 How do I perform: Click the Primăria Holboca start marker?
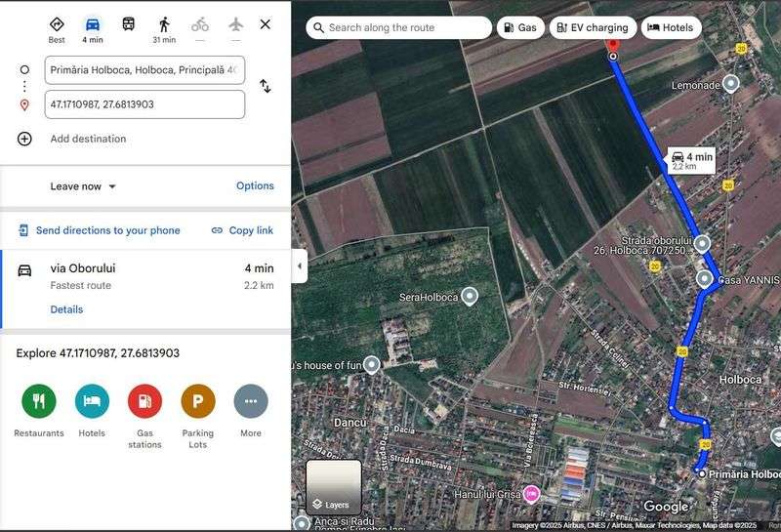pos(701,473)
